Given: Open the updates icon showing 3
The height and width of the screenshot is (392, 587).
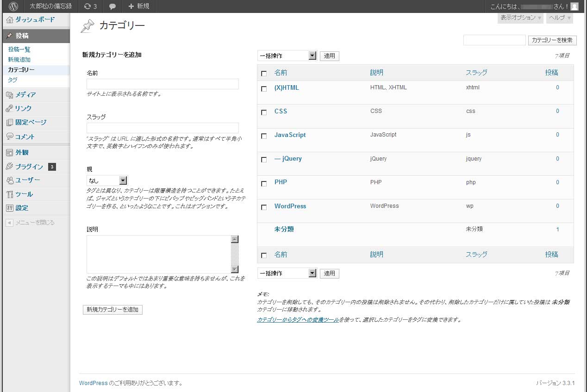Looking at the screenshot, I should (x=90, y=6).
